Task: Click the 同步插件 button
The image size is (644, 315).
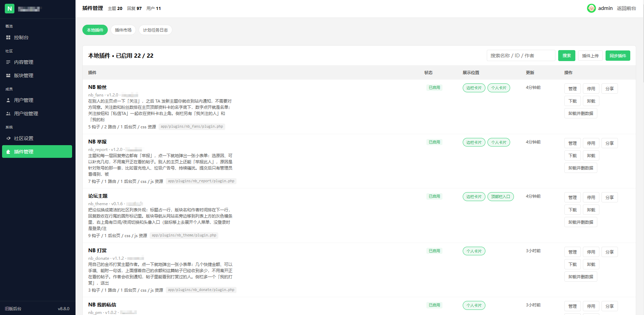Action: pos(618,56)
